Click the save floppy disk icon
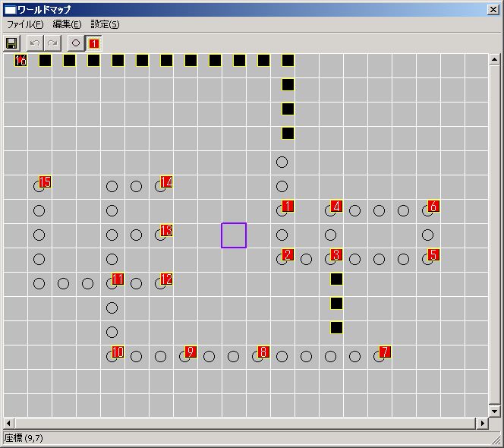The height and width of the screenshot is (448, 504). pos(11,43)
